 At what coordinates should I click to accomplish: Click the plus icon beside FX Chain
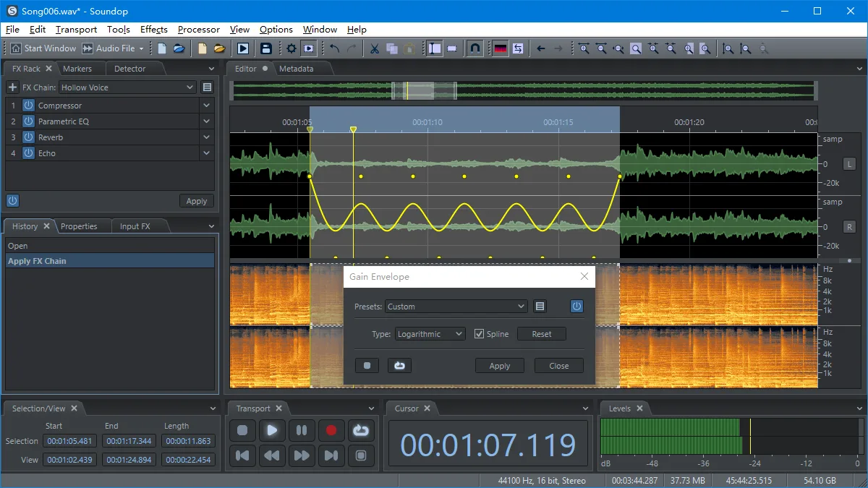click(x=12, y=87)
